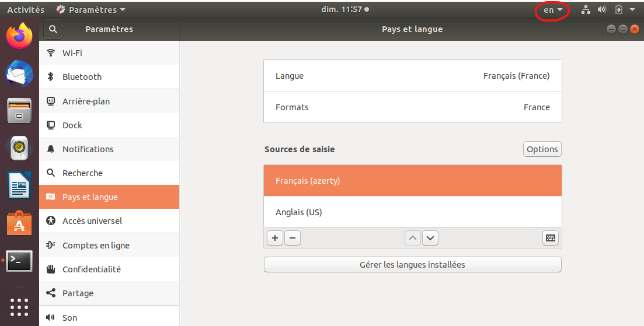Open Firefox from the dock
The width and height of the screenshot is (644, 326).
[19, 37]
